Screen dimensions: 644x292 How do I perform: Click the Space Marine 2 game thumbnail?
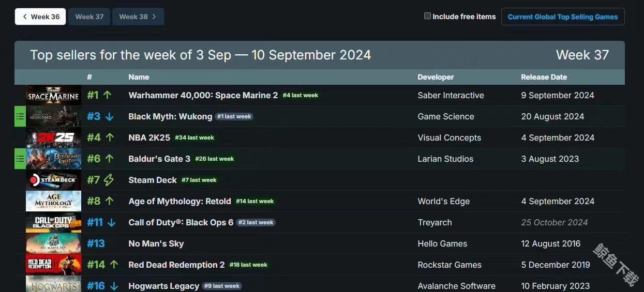click(53, 95)
